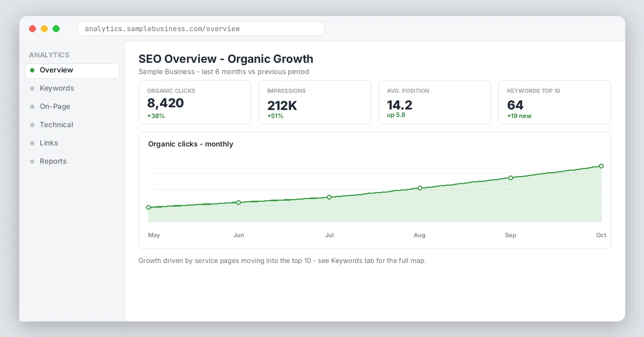Select the Keywords Top 10 card

[554, 102]
